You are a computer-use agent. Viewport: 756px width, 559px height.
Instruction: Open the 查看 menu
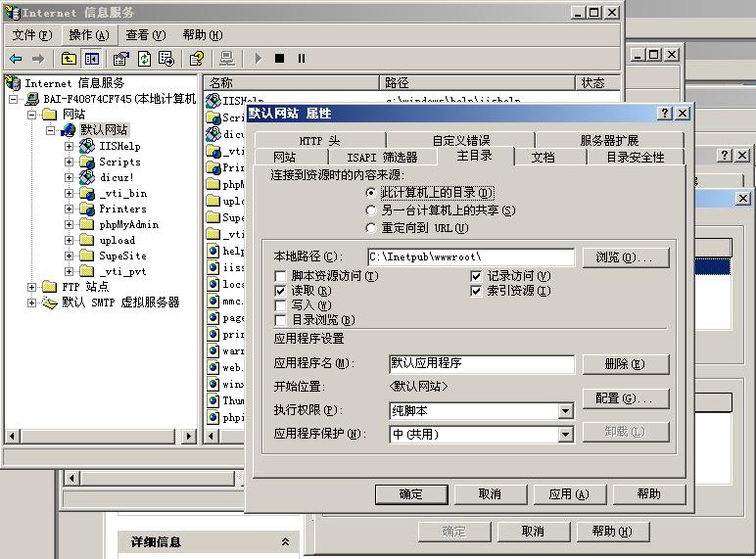tap(146, 35)
